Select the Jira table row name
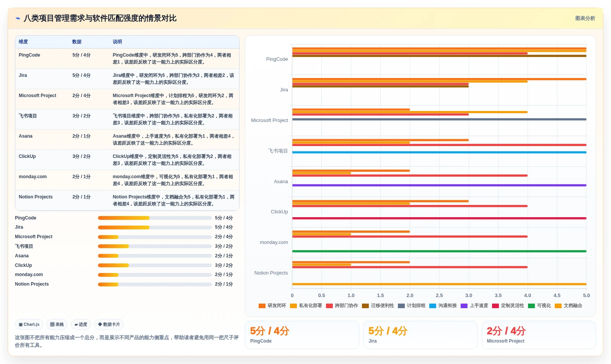The image size is (611, 364). (23, 75)
